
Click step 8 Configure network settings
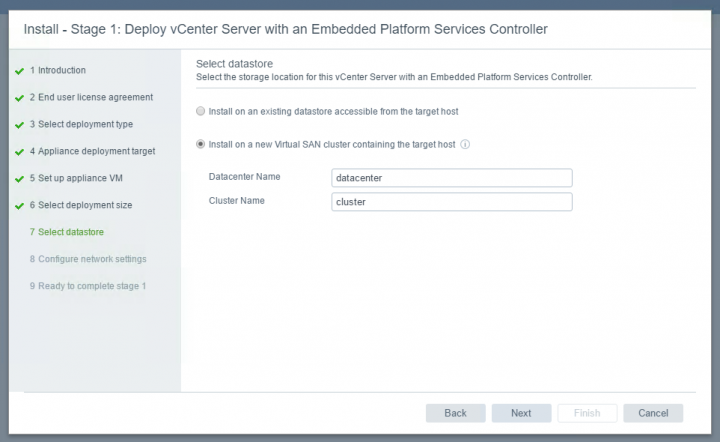coord(88,259)
